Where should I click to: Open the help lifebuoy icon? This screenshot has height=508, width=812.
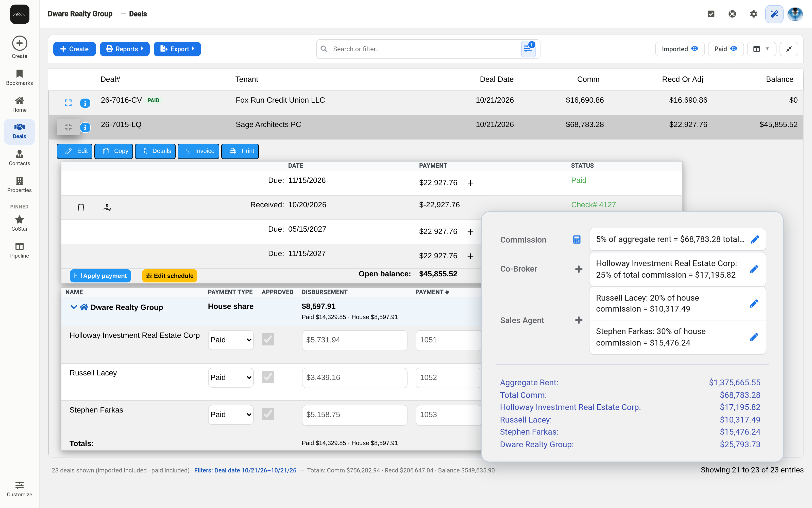[732, 14]
